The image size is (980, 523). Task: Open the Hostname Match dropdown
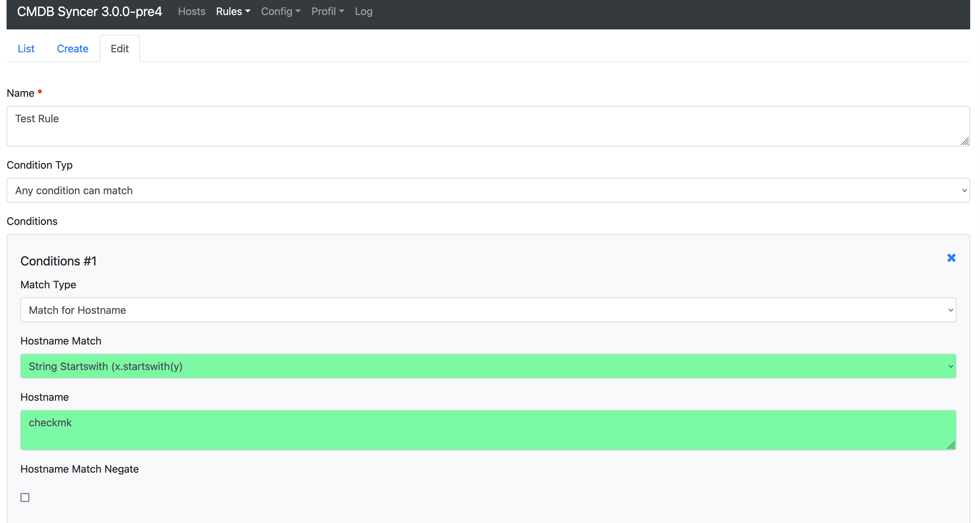[488, 366]
